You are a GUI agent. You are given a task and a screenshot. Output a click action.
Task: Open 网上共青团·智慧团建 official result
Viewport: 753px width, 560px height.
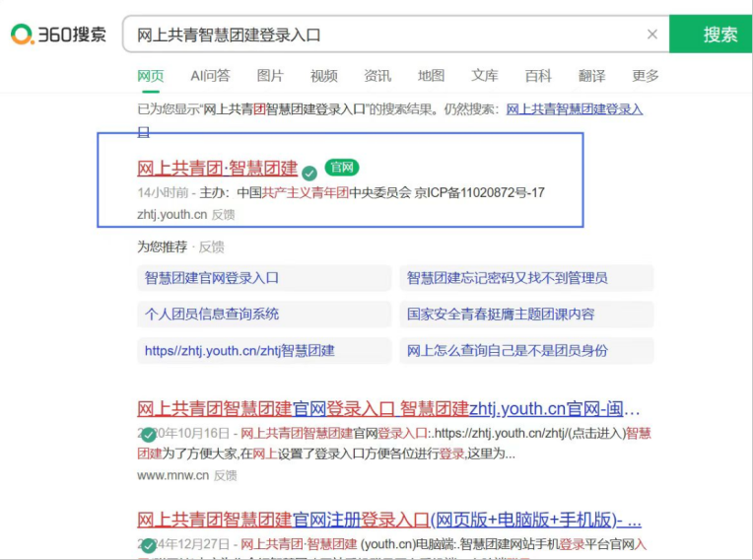(217, 169)
